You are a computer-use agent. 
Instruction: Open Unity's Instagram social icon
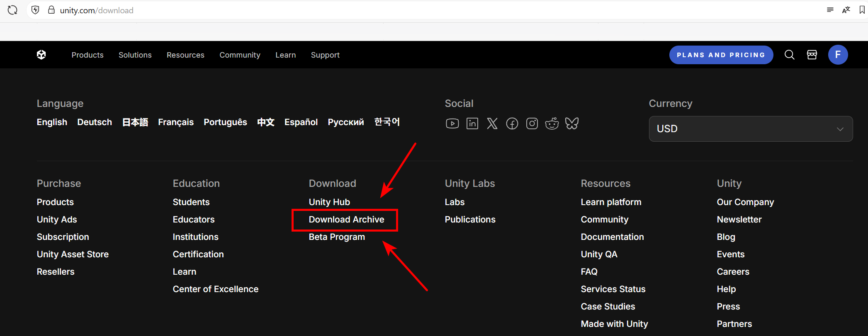pos(532,123)
